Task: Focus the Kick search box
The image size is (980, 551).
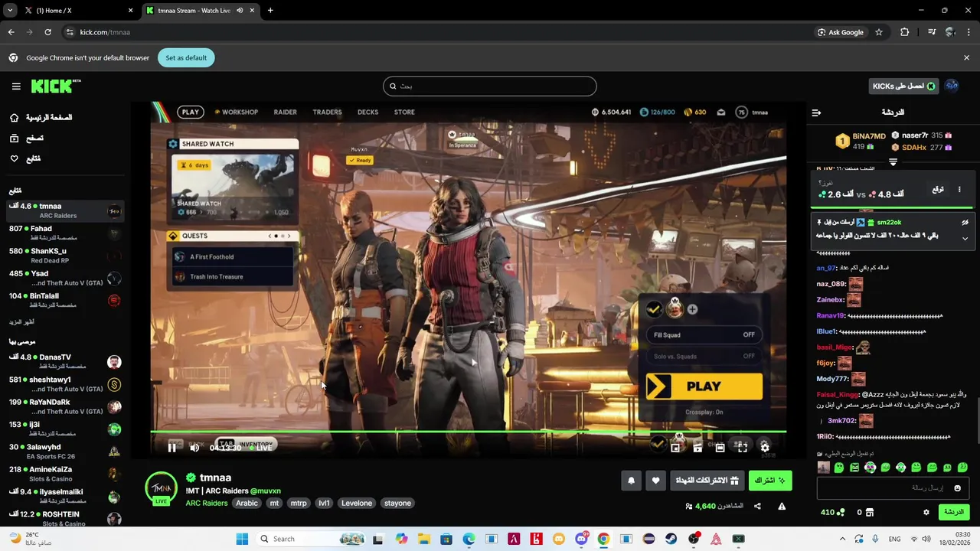Action: 490,86
